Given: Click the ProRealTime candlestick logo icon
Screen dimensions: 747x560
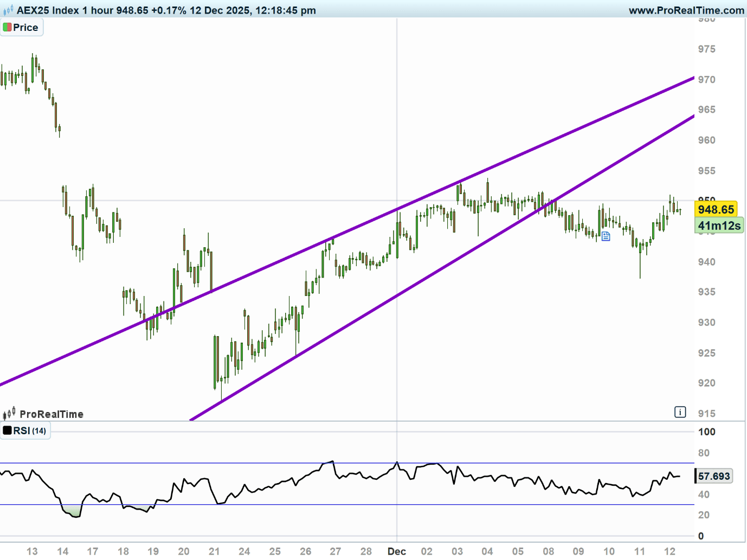Looking at the screenshot, I should point(9,414).
